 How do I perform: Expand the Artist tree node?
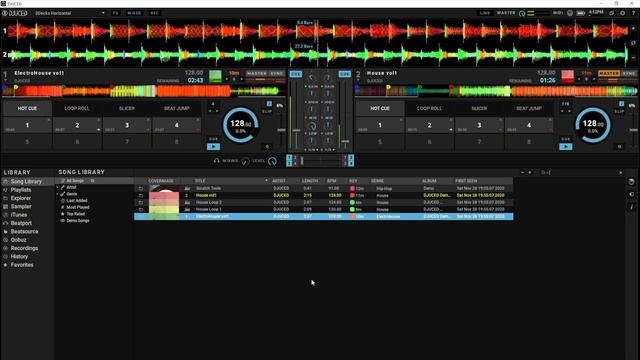58,187
